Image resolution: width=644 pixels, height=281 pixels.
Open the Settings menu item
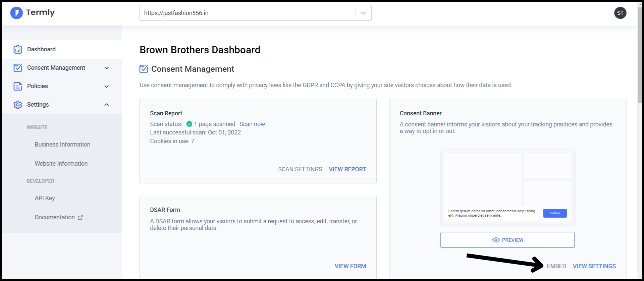coord(62,105)
